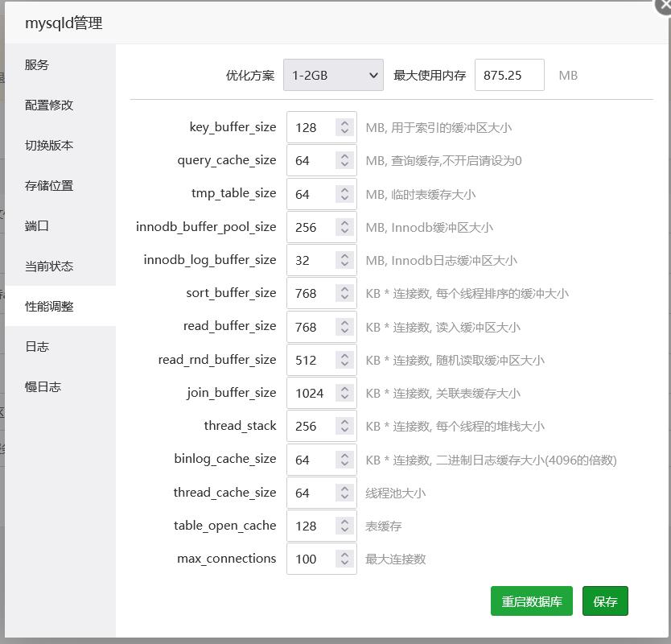The image size is (671, 644).
Task: Click the thread_stack stepper arrows
Action: 344,426
